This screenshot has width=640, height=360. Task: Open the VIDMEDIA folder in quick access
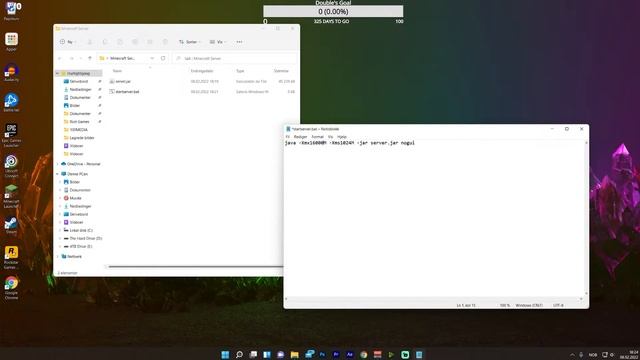pyautogui.click(x=78, y=130)
